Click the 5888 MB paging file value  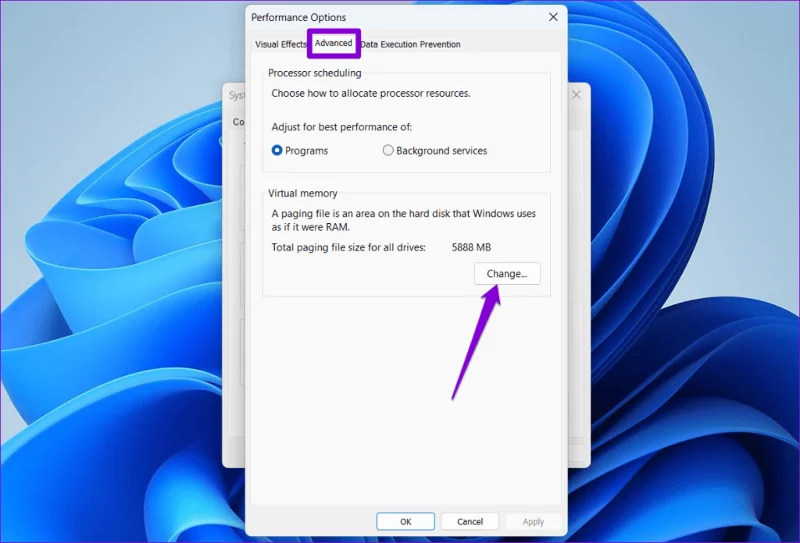471,248
